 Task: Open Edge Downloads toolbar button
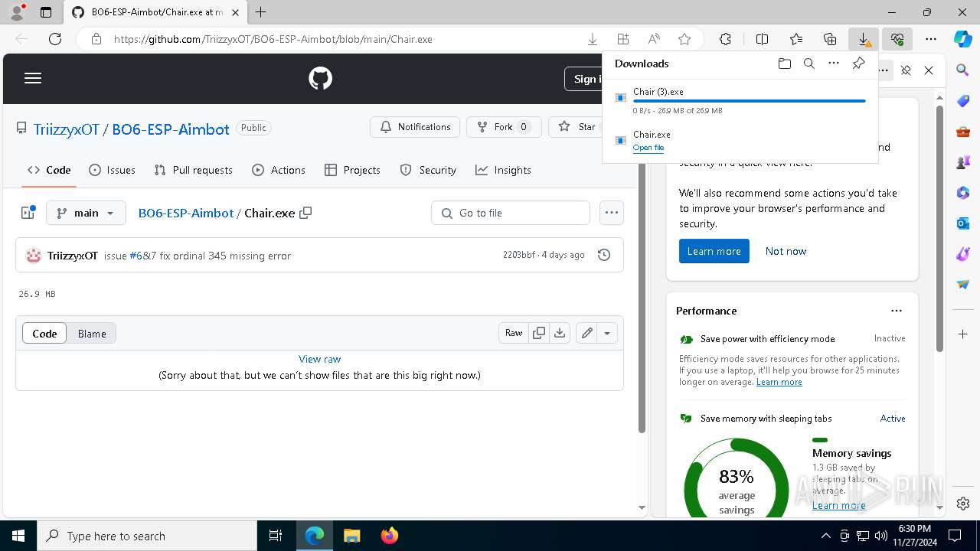point(863,39)
